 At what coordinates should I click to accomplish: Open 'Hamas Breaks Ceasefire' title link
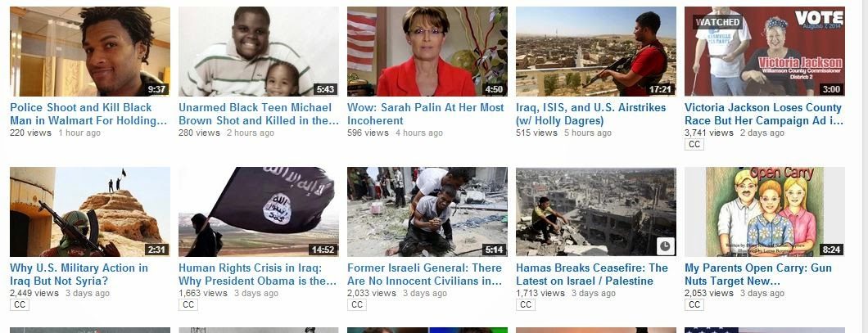click(x=592, y=274)
